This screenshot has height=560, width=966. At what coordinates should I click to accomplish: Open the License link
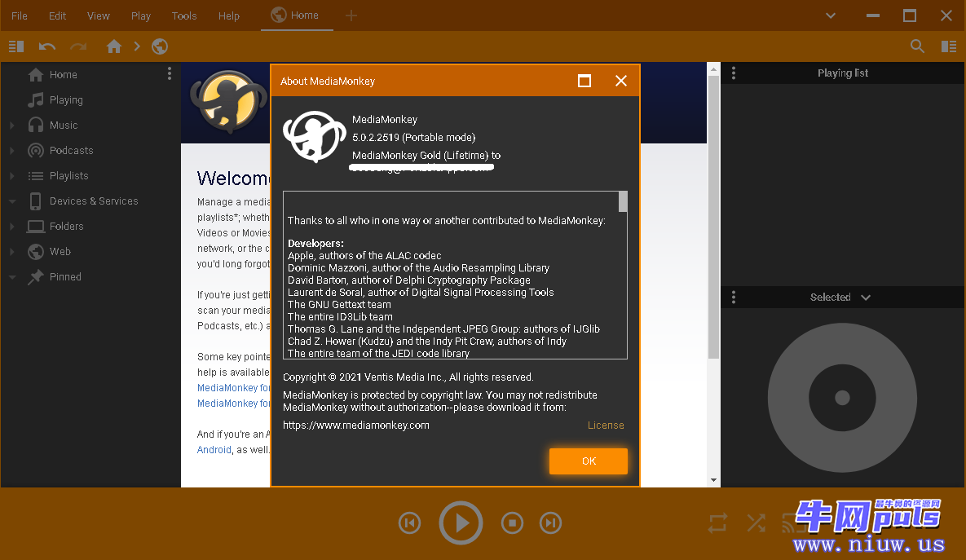click(606, 425)
